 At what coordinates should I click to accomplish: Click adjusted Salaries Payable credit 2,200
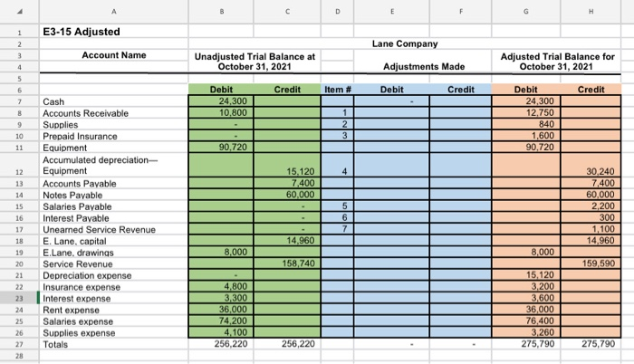(x=591, y=206)
